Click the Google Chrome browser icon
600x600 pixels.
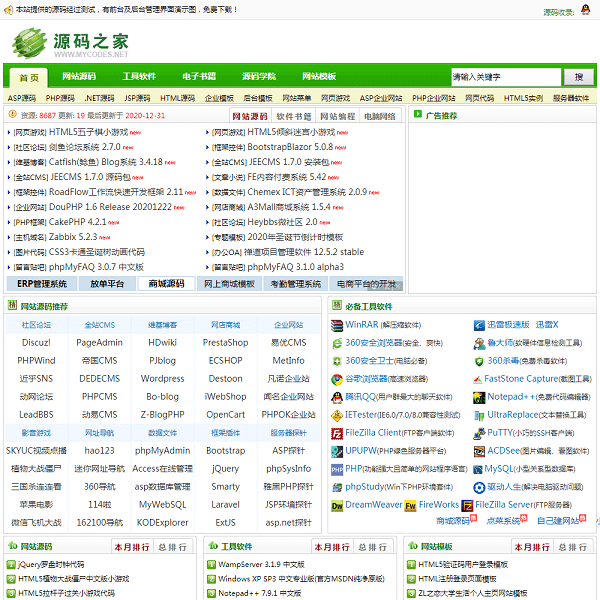point(337,380)
